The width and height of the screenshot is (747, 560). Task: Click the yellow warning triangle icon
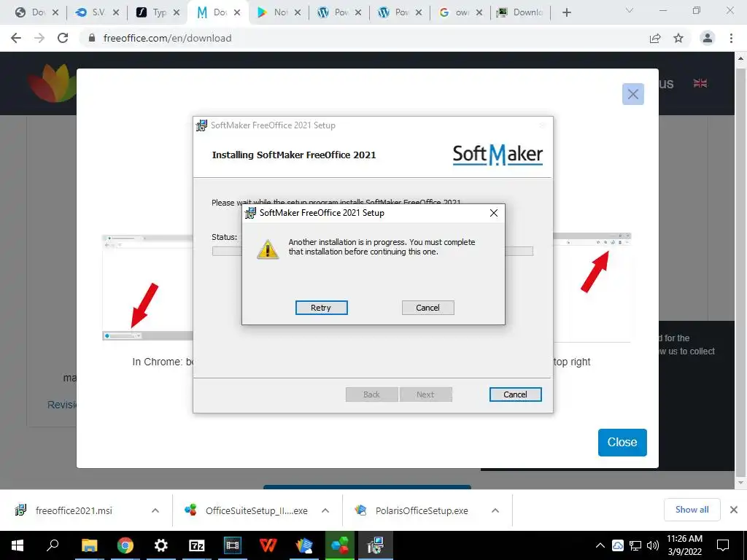click(268, 249)
